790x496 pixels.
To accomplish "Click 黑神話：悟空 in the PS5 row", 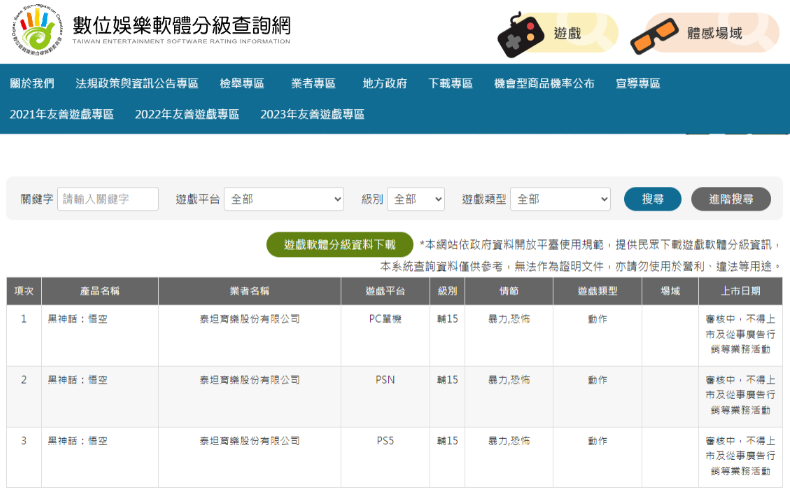I will [x=78, y=441].
